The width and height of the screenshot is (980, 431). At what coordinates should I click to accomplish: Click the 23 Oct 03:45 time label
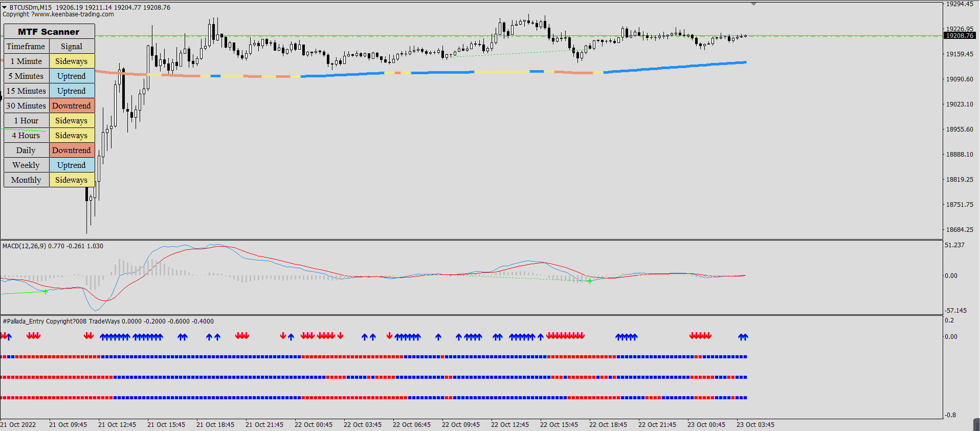[755, 425]
